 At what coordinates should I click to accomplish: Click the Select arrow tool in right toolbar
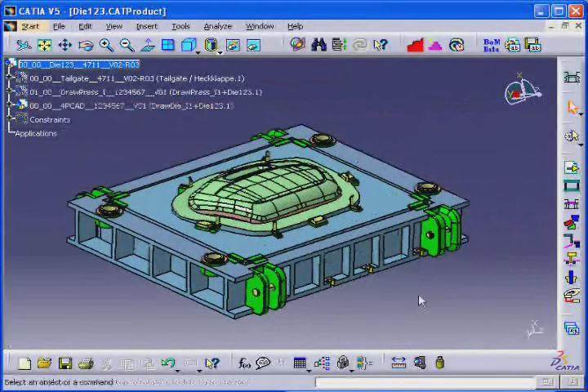(x=572, y=107)
